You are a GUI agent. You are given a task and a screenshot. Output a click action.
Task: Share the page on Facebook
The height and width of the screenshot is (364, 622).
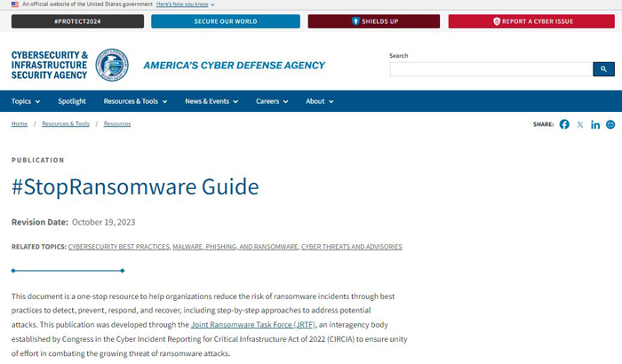(564, 124)
